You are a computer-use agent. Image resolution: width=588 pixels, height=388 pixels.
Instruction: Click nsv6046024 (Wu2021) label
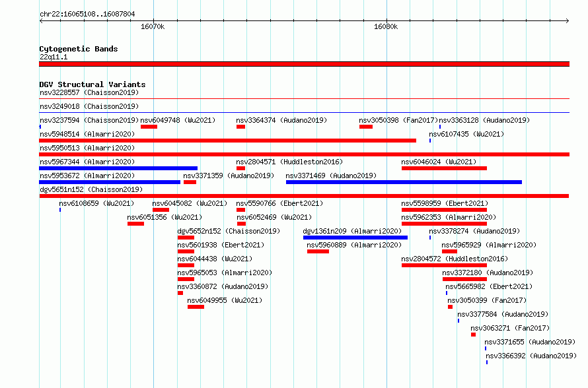tap(439, 162)
